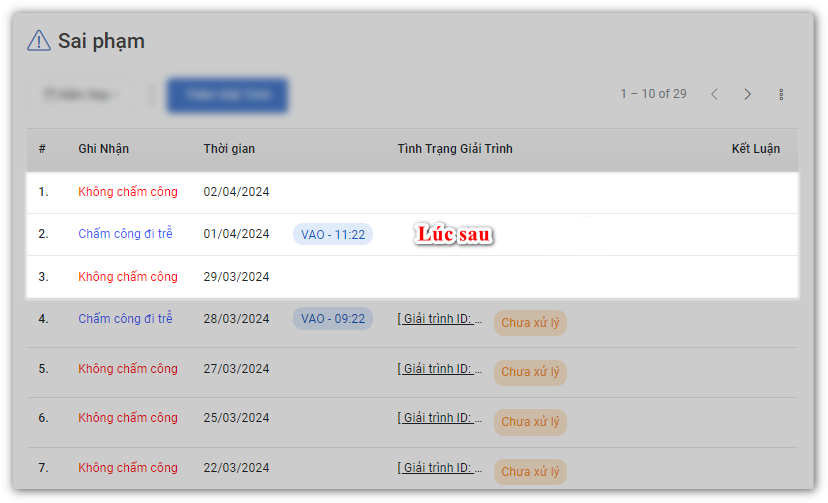Click Chưa xử lý status on row 4
The height and width of the screenshot is (503, 828).
(x=530, y=323)
